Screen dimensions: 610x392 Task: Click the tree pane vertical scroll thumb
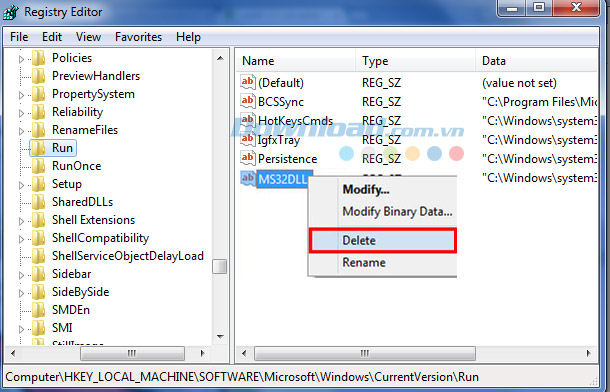(220, 267)
